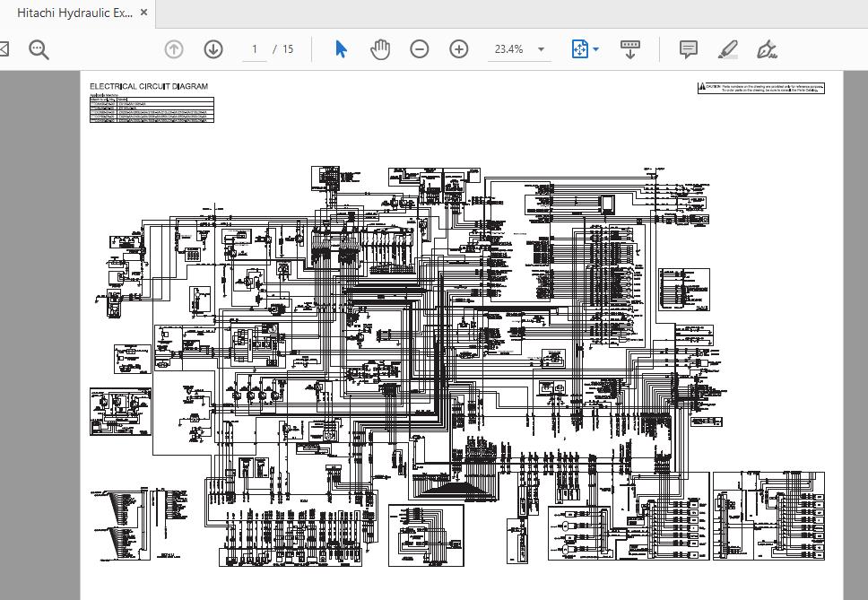This screenshot has height=600, width=868.
Task: Zoom in with the plus button
Action: tap(459, 49)
